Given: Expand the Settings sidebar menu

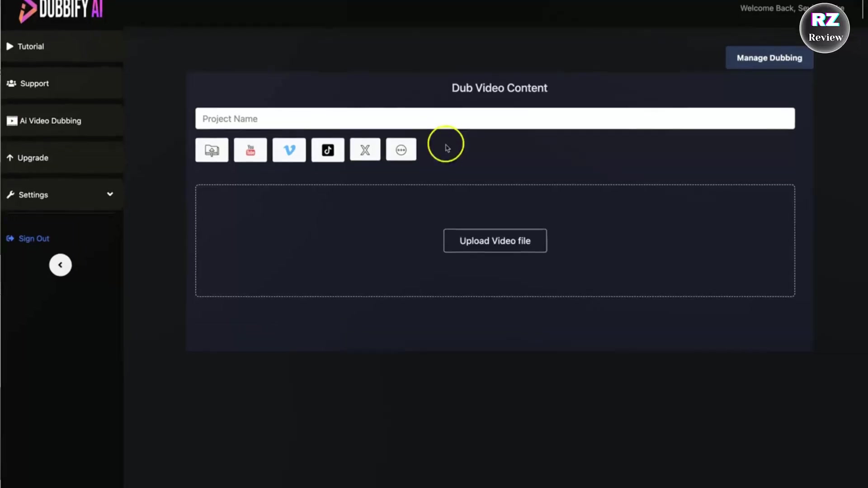Looking at the screenshot, I should [x=61, y=195].
